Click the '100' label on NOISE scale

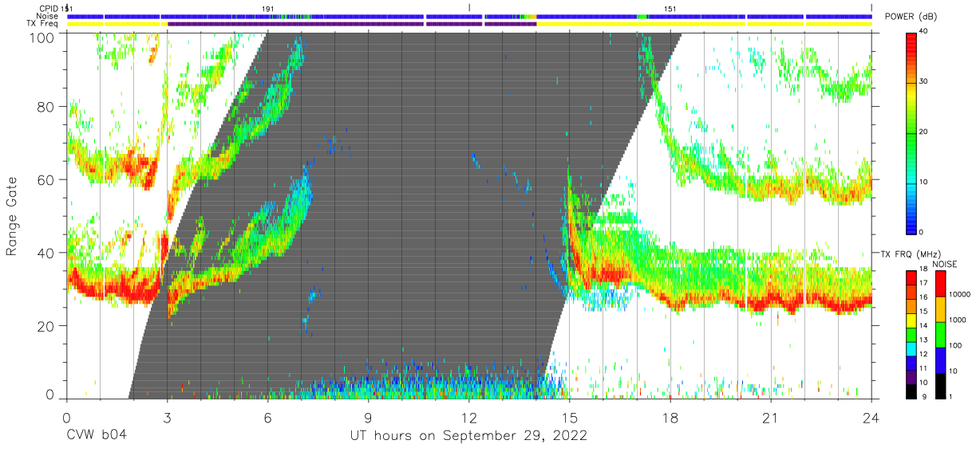[x=954, y=345]
